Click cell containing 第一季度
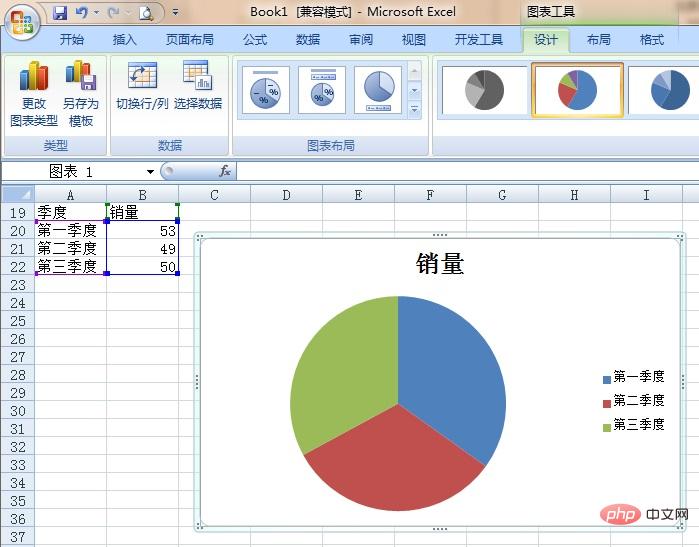 point(70,230)
